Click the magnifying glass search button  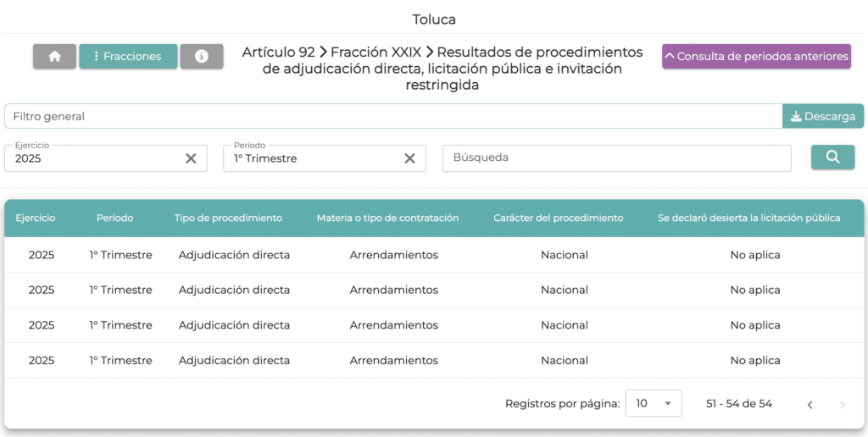pos(832,158)
